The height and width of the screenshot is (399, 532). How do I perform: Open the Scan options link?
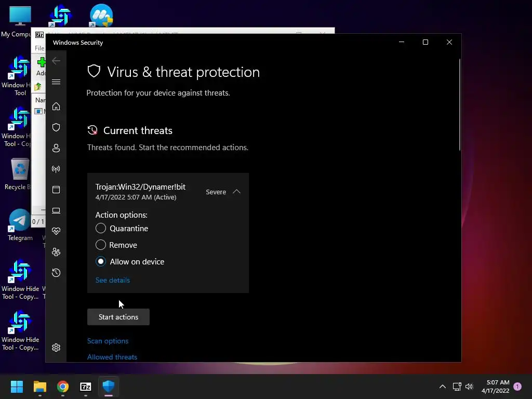pyautogui.click(x=108, y=341)
